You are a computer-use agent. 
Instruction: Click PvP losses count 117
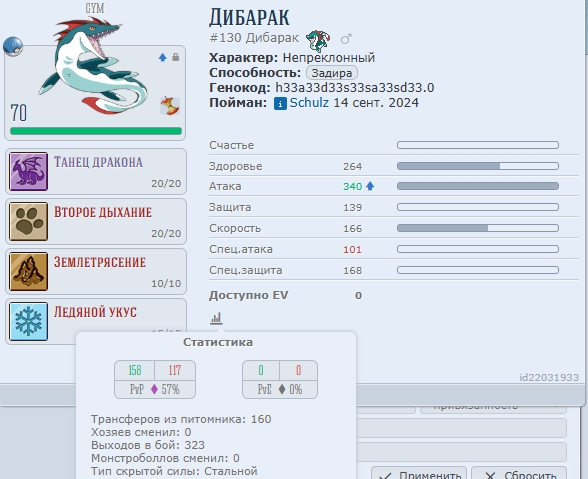click(x=175, y=370)
